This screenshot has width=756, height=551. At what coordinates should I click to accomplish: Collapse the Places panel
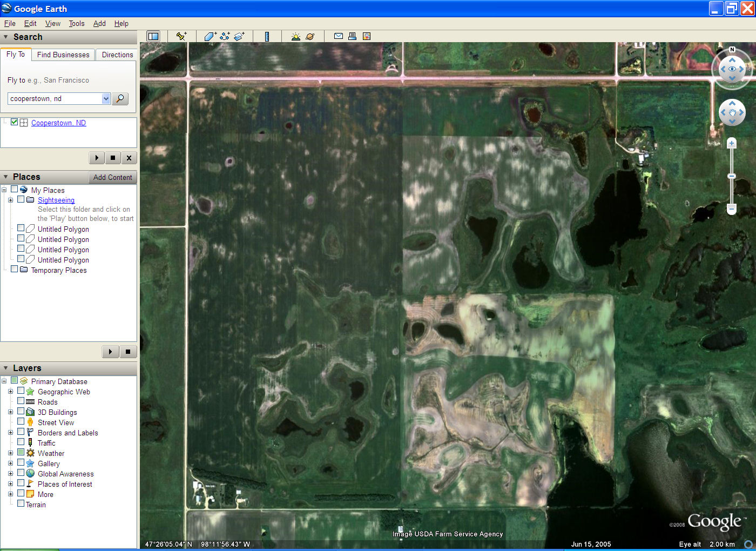6,177
